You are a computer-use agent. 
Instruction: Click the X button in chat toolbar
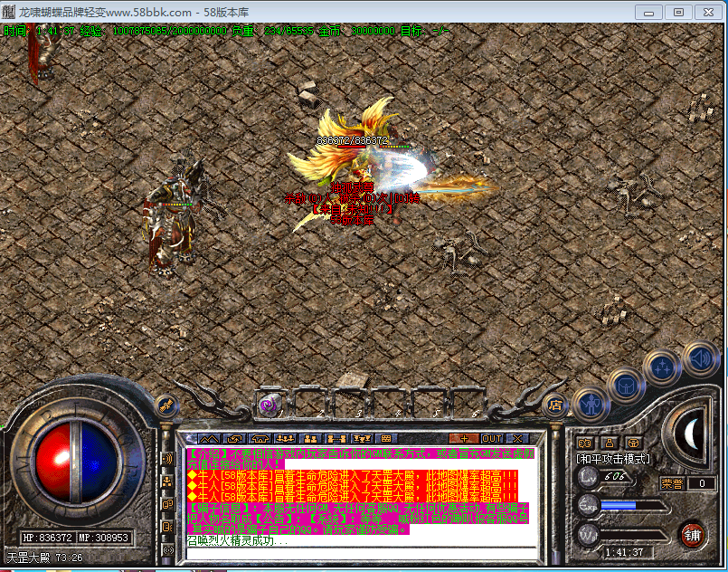pyautogui.click(x=517, y=438)
